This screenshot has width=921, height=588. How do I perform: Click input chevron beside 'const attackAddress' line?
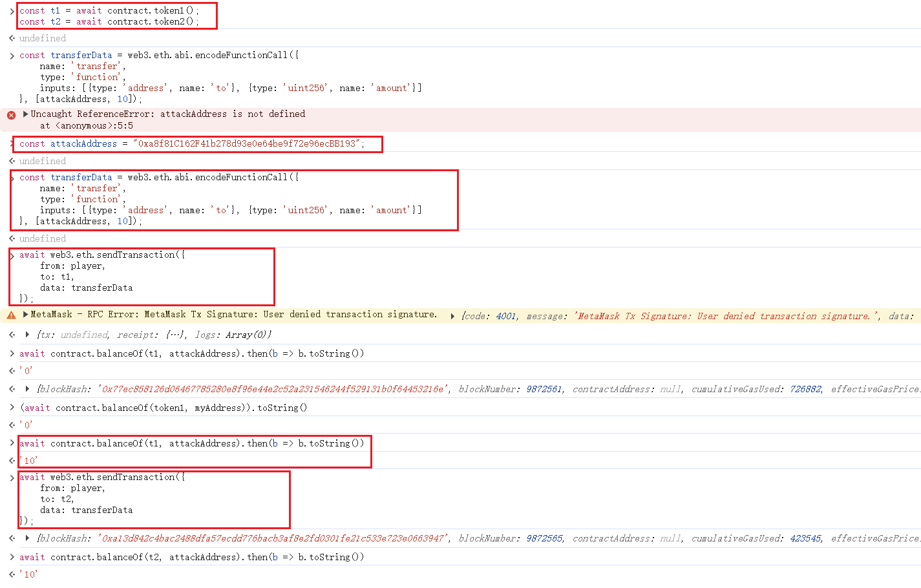(12, 143)
